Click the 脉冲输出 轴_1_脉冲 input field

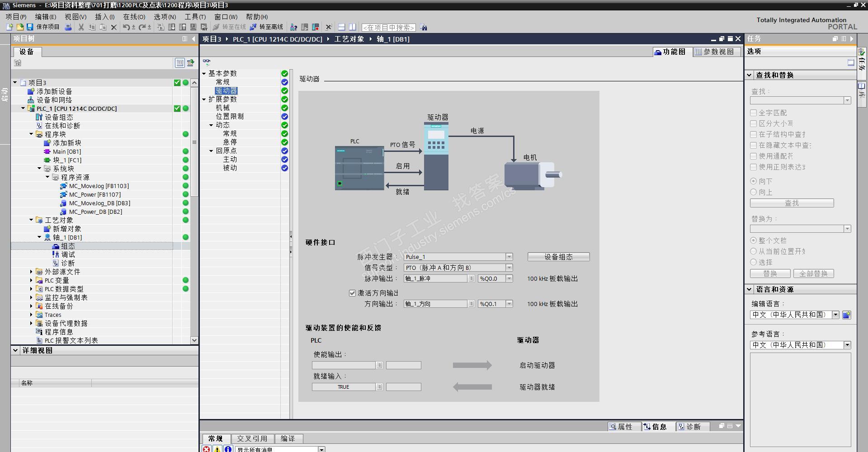436,278
